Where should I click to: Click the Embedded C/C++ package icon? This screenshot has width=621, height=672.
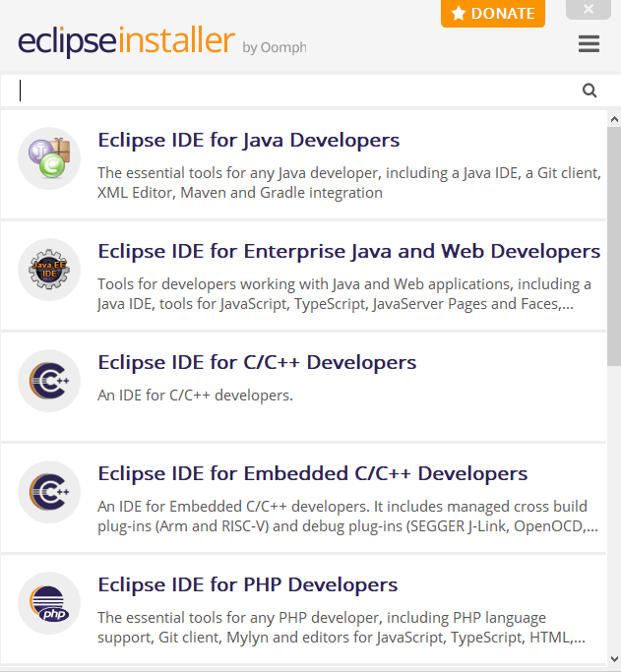pyautogui.click(x=49, y=492)
